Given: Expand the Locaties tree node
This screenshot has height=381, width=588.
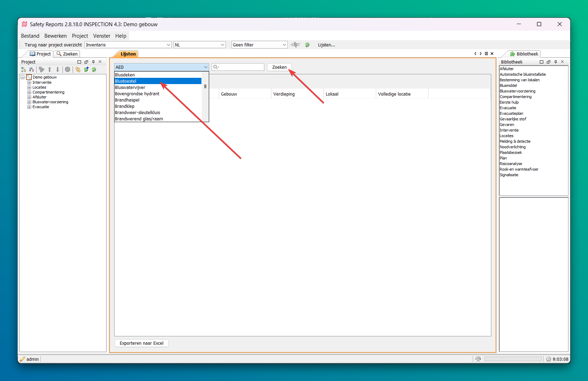Looking at the screenshot, I should (29, 88).
